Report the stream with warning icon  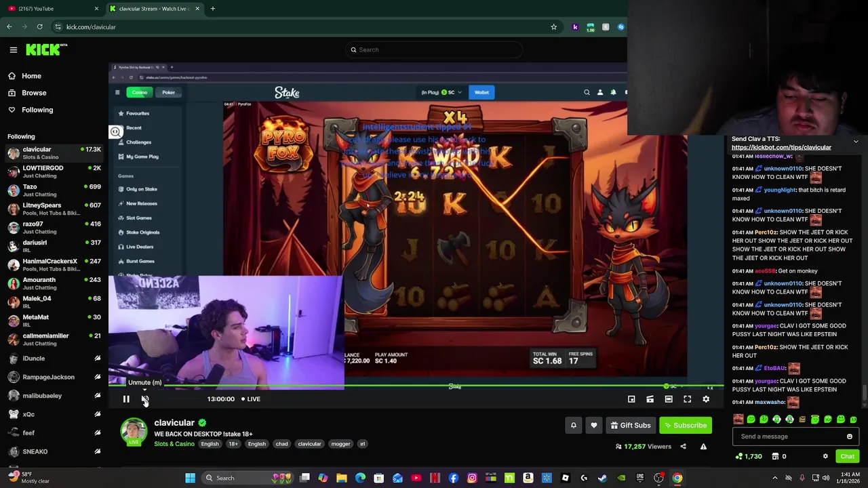click(x=703, y=447)
